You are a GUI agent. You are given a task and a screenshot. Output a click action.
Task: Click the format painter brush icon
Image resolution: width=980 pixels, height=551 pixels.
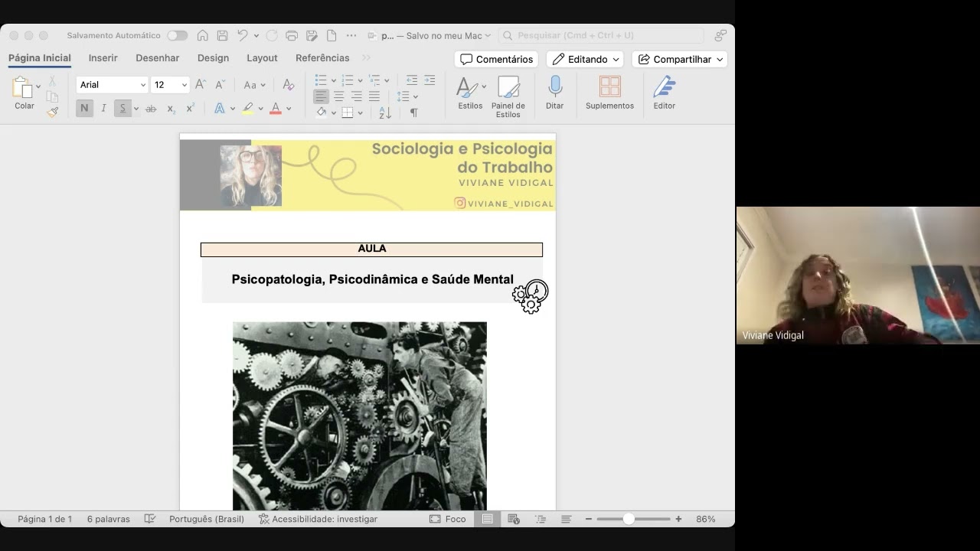52,112
